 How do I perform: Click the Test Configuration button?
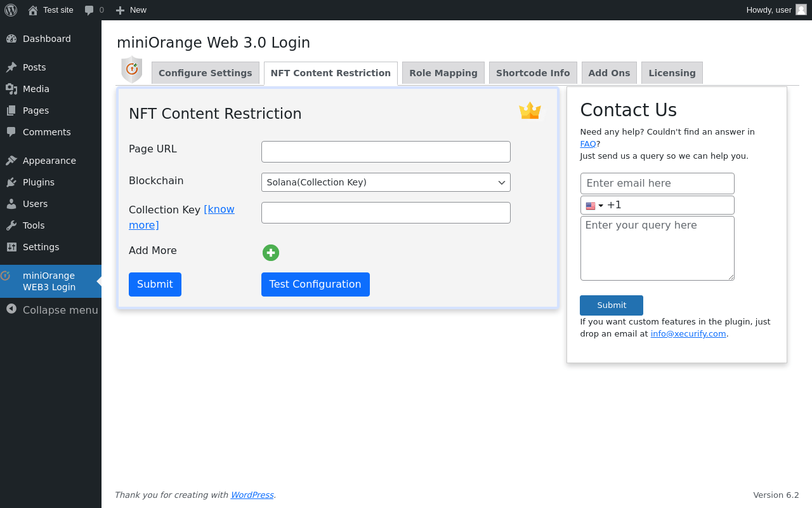(315, 284)
